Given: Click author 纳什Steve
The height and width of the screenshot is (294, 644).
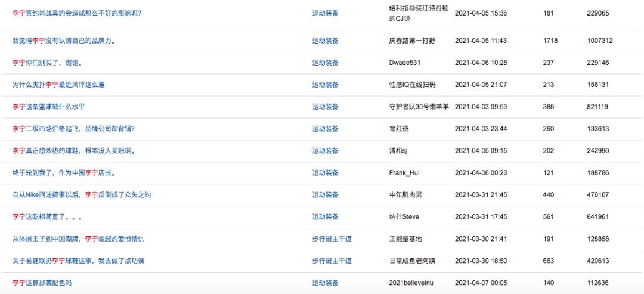Looking at the screenshot, I should click(404, 217).
